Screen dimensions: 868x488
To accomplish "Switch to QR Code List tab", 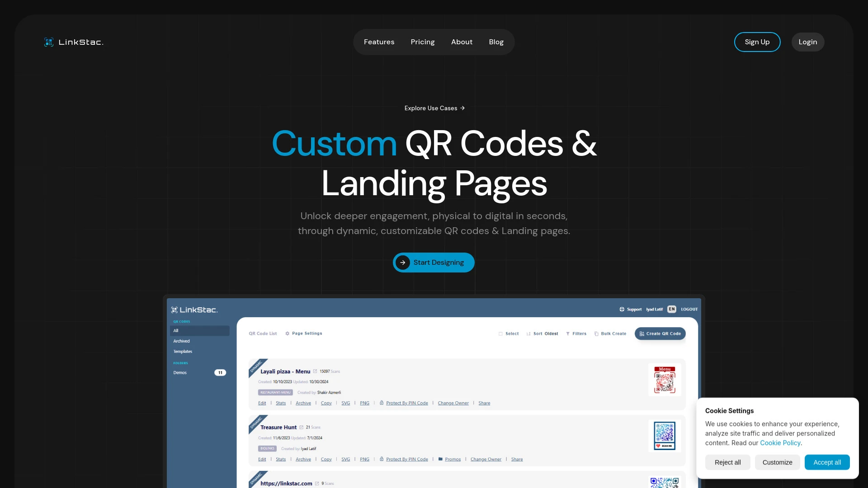I will pyautogui.click(x=263, y=333).
